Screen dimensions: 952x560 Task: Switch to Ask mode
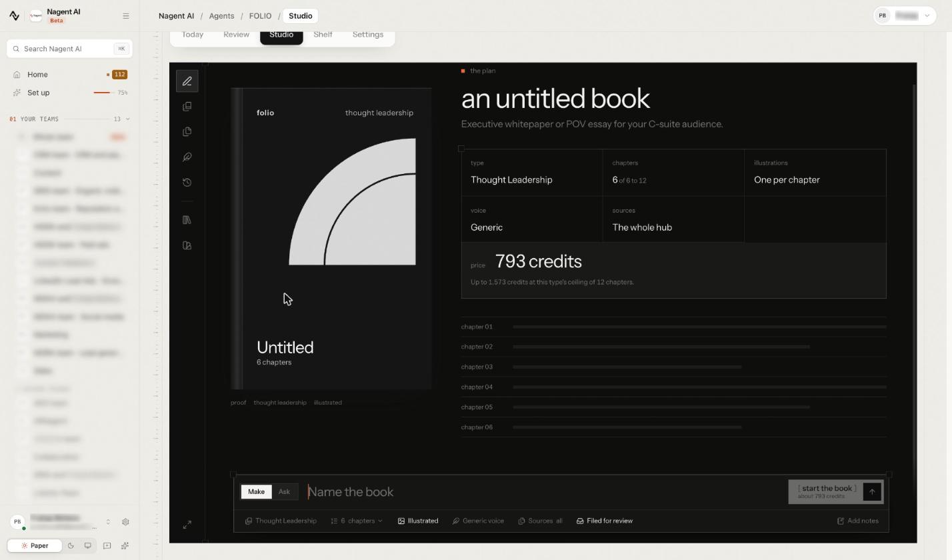point(284,492)
